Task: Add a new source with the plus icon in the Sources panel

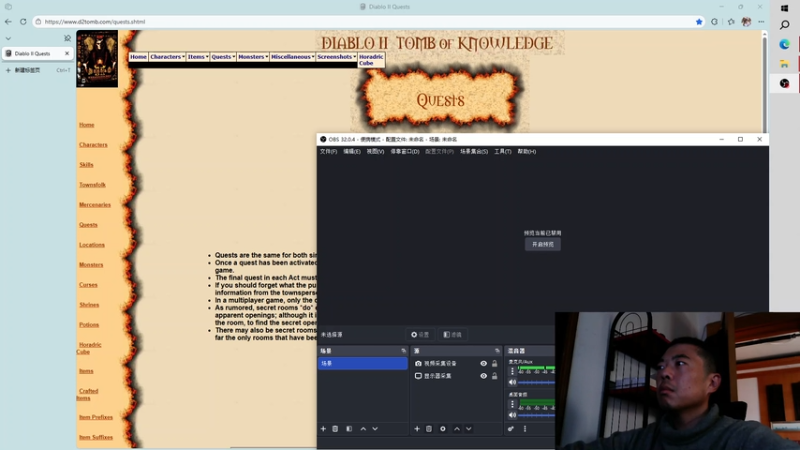Action: [x=417, y=429]
